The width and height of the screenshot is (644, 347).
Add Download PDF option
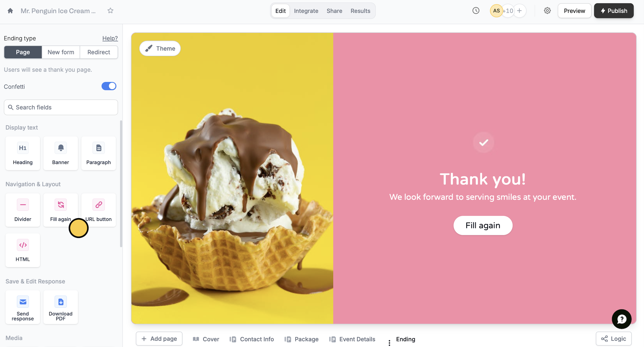coord(61,307)
